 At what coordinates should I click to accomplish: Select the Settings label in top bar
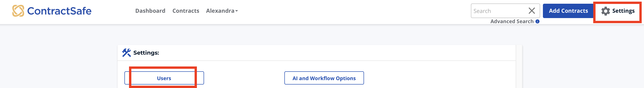pos(623,11)
